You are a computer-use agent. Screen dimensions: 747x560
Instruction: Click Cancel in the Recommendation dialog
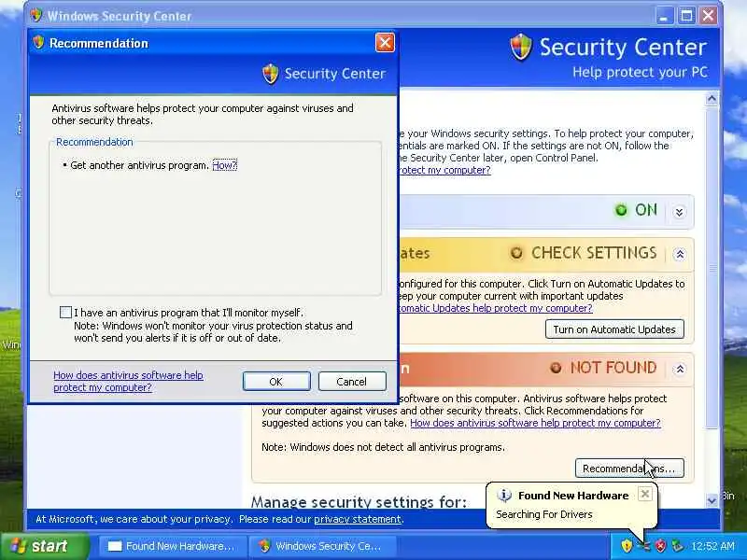point(352,382)
